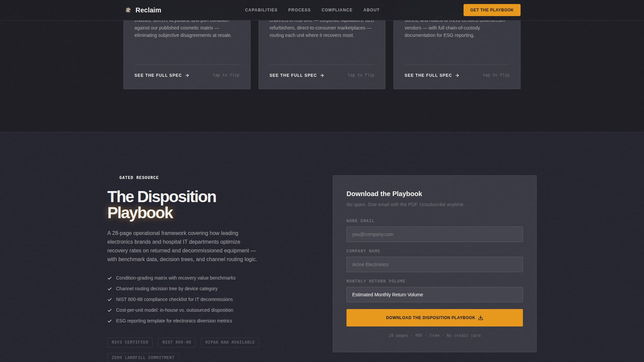The height and width of the screenshot is (362, 644).
Task: Click checkmark beside NIST 800-88 compliance checklist
Action: pyautogui.click(x=109, y=299)
